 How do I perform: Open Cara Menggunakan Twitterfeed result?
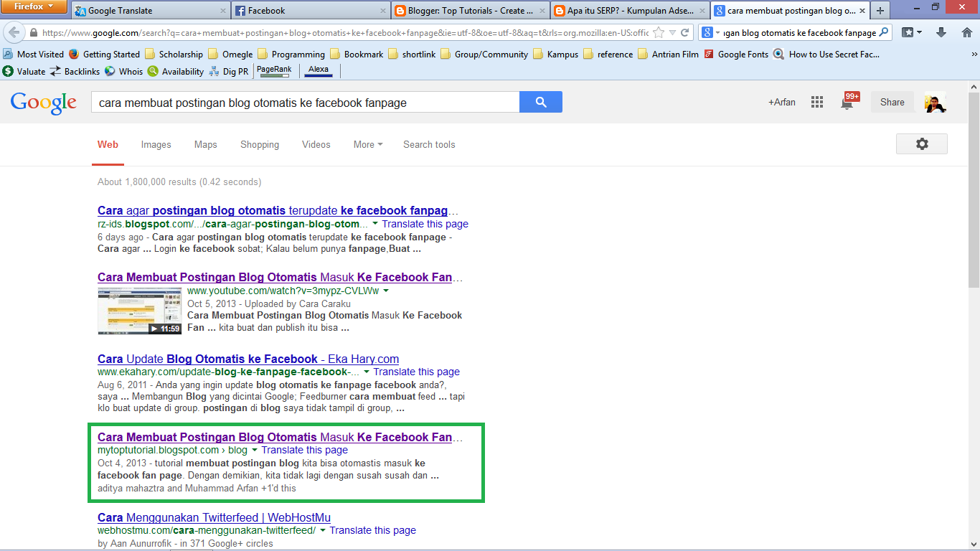[x=214, y=517]
